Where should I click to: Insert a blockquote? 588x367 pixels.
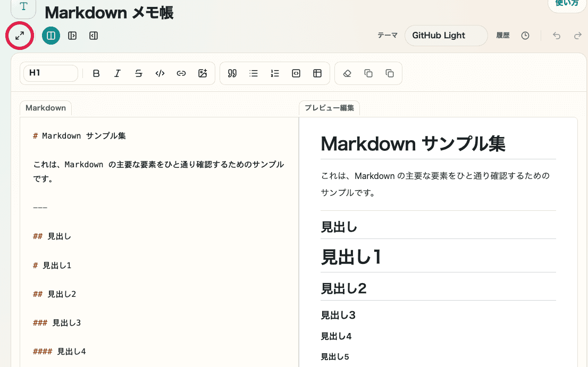coord(232,73)
